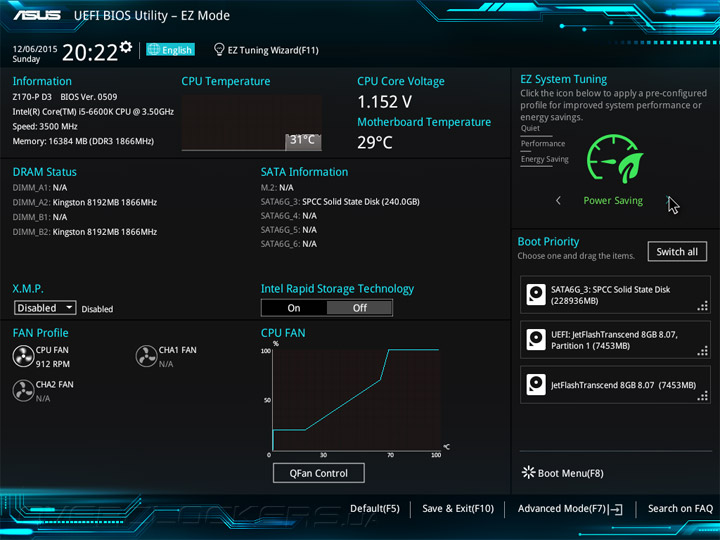Select UEFI JetFlashTranscend Partition 1 boot entry
720x540 pixels.
coord(615,340)
